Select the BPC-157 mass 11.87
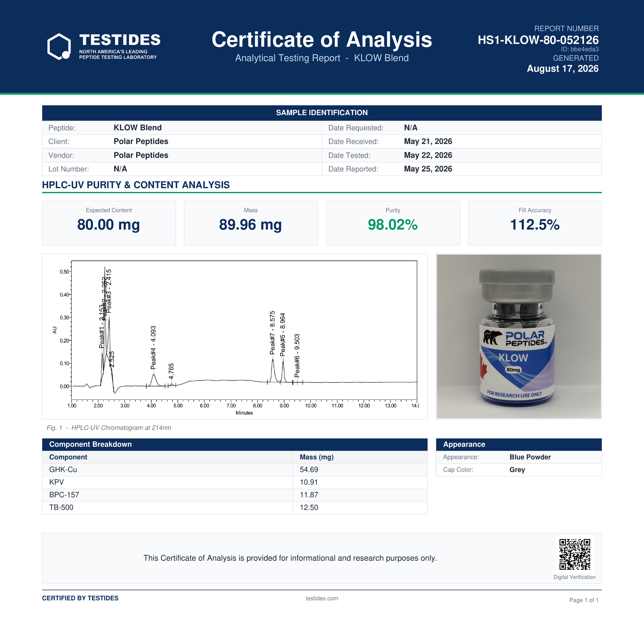644x644 pixels. (x=309, y=495)
